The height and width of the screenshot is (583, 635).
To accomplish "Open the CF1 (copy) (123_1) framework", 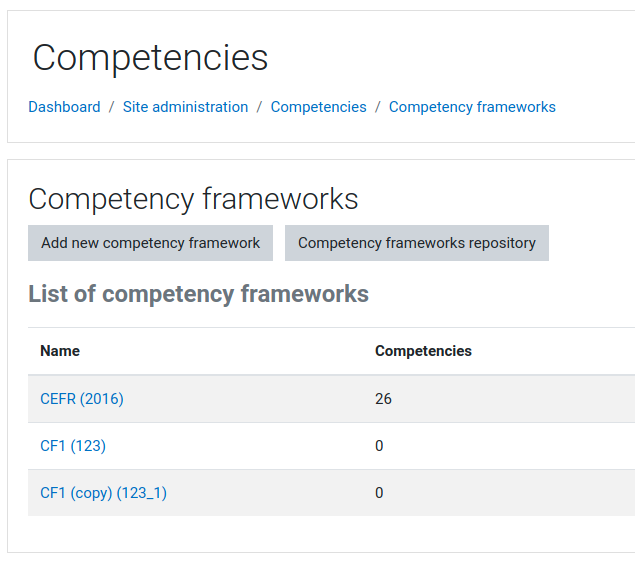I will pos(103,493).
